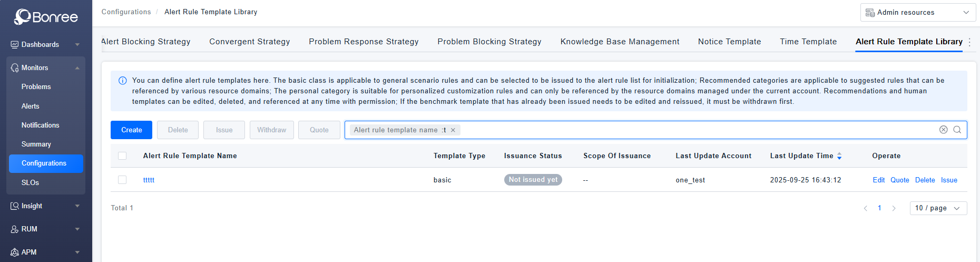Viewport: 980px width, 262px height.
Task: Click the info icon in the notice banner
Action: (123, 81)
